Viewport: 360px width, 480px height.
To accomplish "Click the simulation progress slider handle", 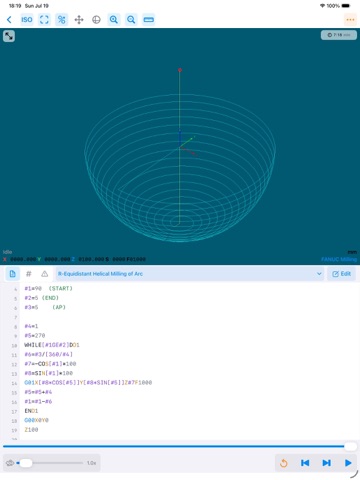I will [350, 446].
